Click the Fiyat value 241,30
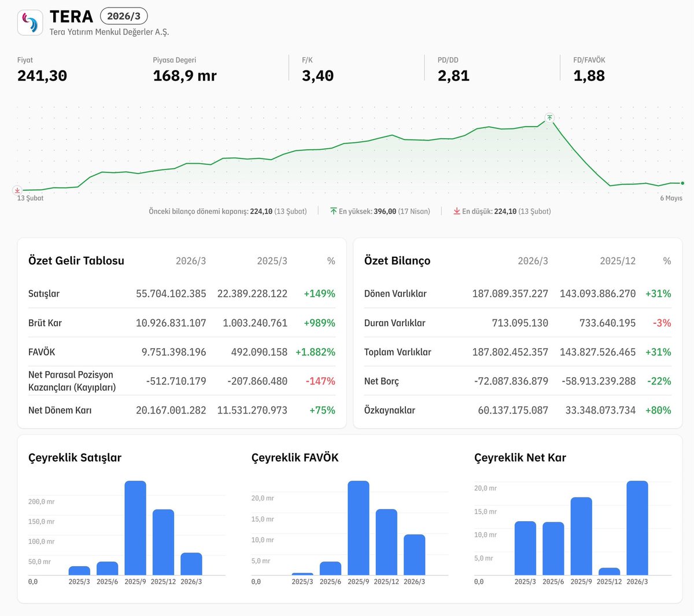The width and height of the screenshot is (694, 616). [x=42, y=76]
